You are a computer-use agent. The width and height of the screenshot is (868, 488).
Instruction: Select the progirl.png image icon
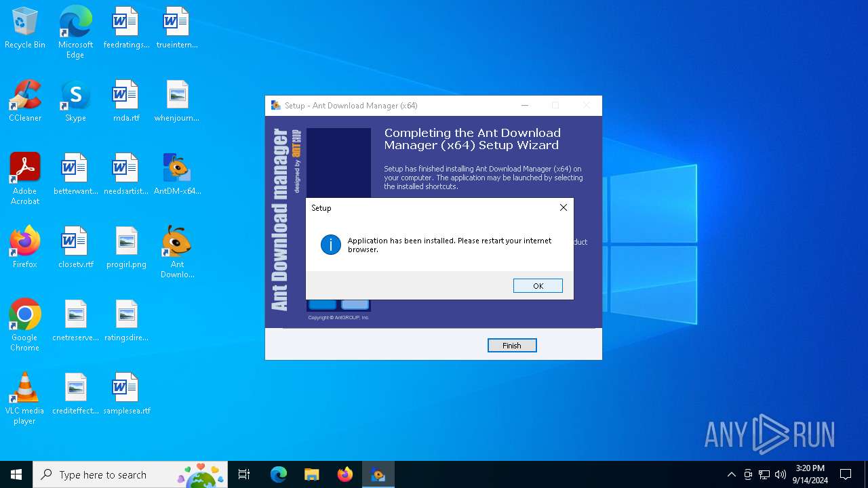(x=126, y=248)
